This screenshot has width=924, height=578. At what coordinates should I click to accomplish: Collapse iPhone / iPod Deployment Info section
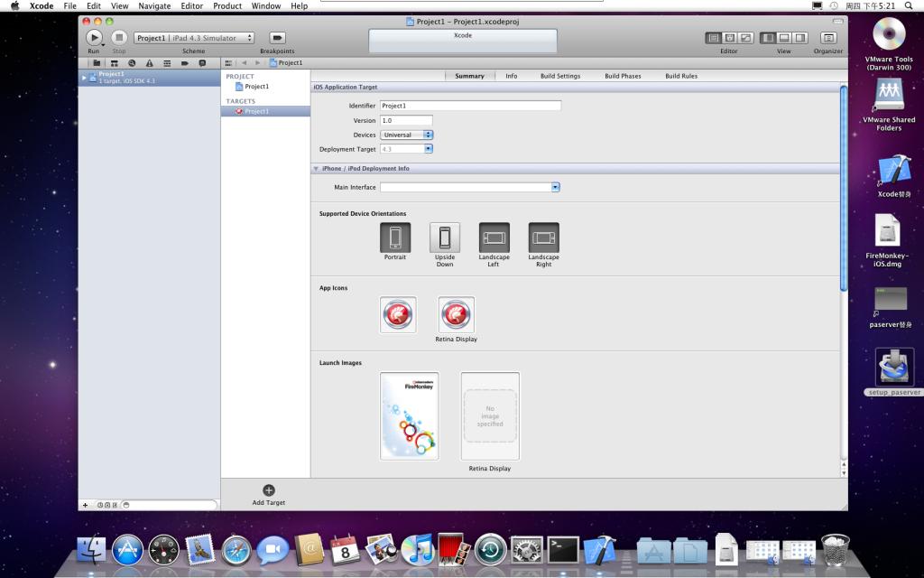click(x=316, y=169)
